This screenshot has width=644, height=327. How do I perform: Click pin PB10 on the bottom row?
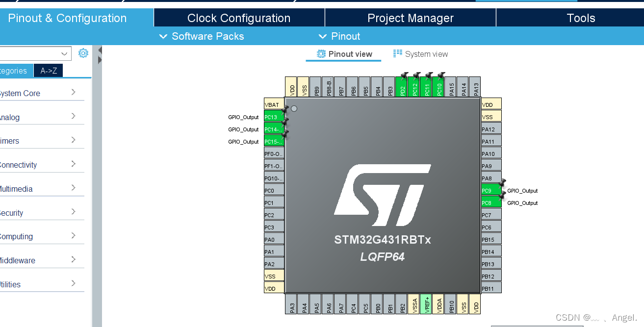451,304
